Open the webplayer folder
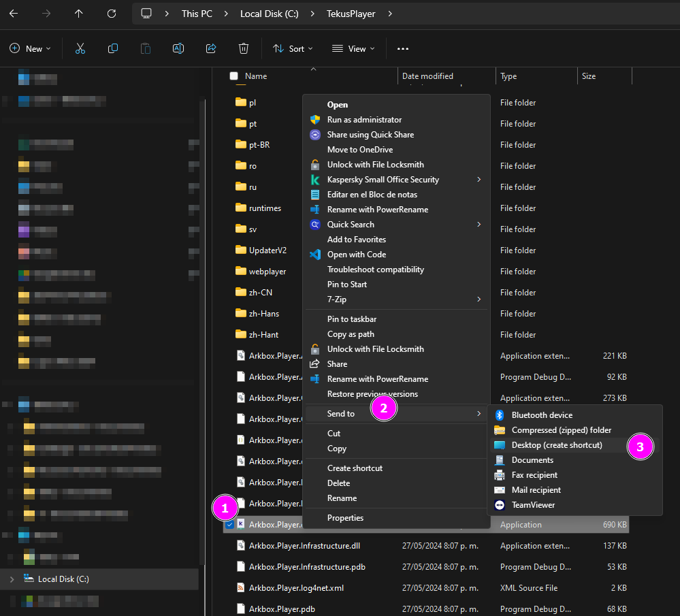 pos(267,272)
